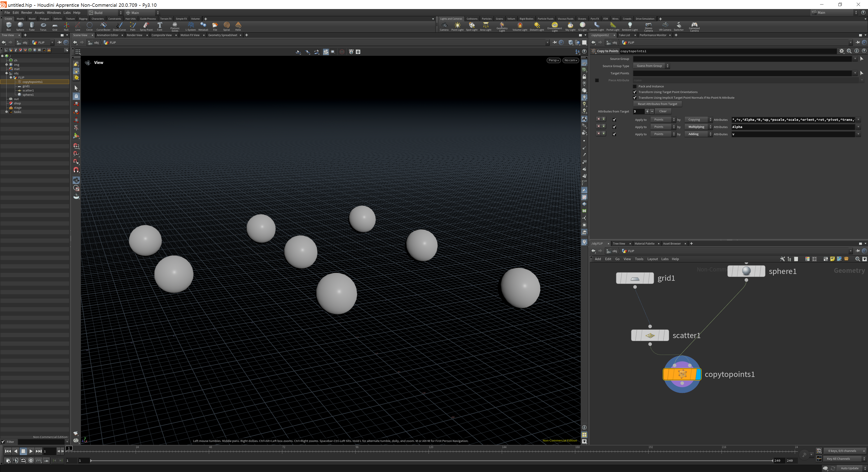Toggle copytopoints1 node display flag
This screenshot has width=868, height=472.
pyautogui.click(x=698, y=374)
